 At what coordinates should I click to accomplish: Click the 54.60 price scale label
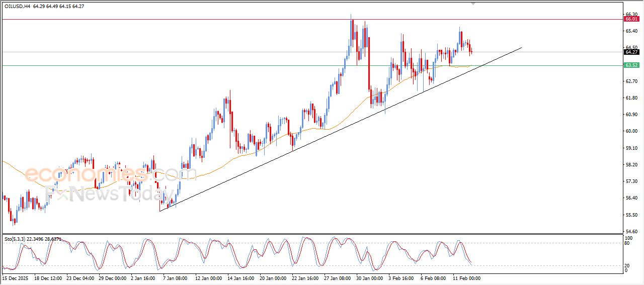click(630, 231)
